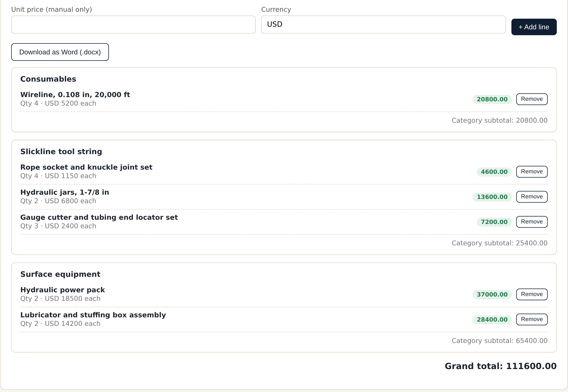
Task: Select the Consumables category heading
Action: (48, 79)
